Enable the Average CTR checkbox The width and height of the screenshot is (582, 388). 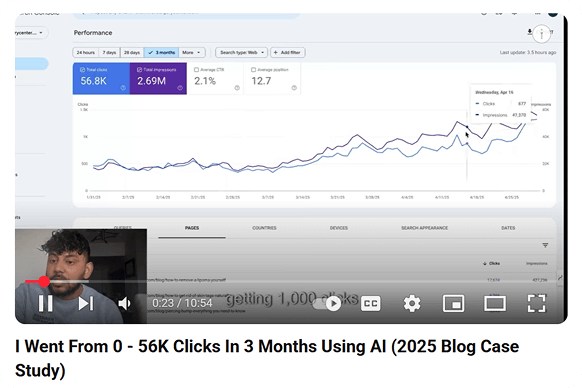196,69
